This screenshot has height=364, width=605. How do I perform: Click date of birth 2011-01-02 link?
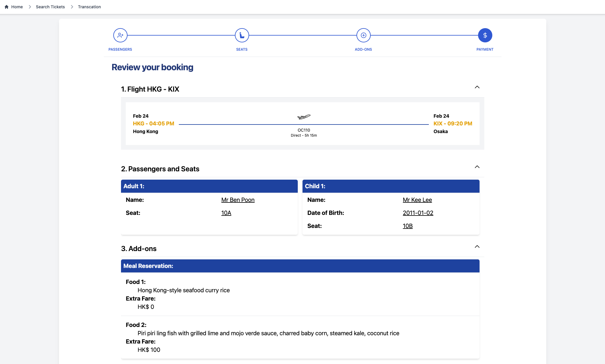418,213
